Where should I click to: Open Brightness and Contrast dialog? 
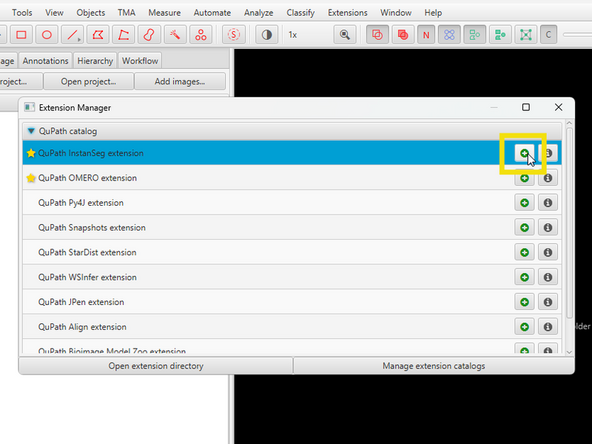267,35
